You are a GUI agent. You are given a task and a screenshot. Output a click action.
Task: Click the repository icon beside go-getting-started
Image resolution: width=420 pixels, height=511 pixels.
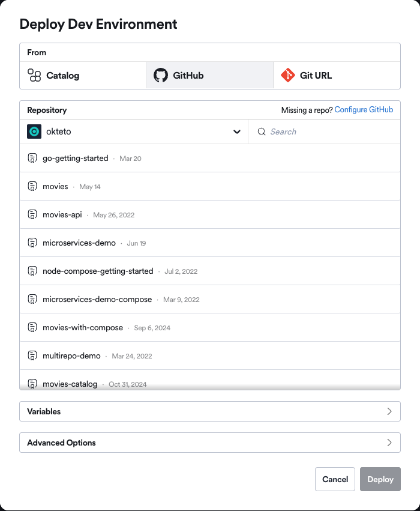(x=32, y=158)
